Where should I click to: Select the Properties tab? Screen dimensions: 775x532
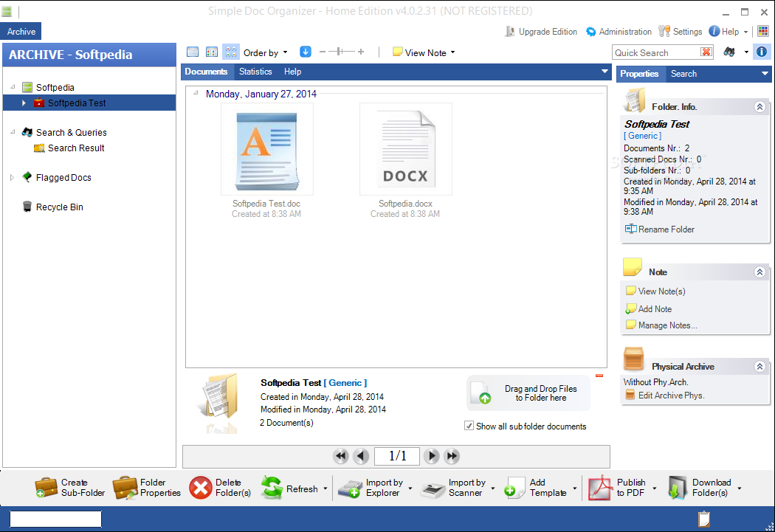click(x=639, y=74)
